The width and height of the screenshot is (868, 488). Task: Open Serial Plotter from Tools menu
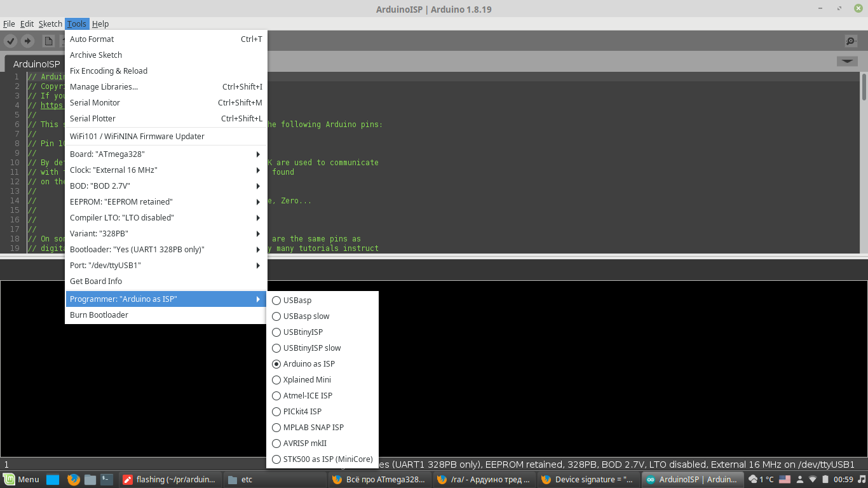pos(166,118)
